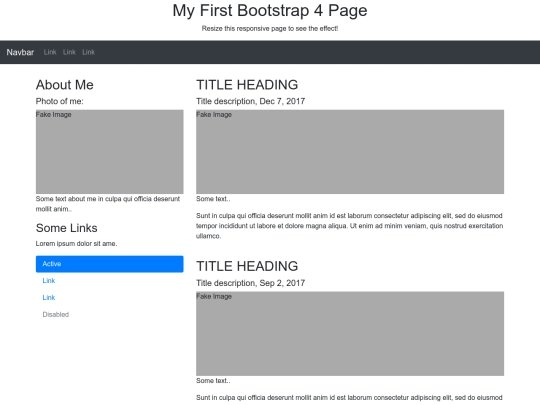Select the Active pill in Some Links
Image resolution: width=540 pixels, height=405 pixels.
pyautogui.click(x=110, y=264)
